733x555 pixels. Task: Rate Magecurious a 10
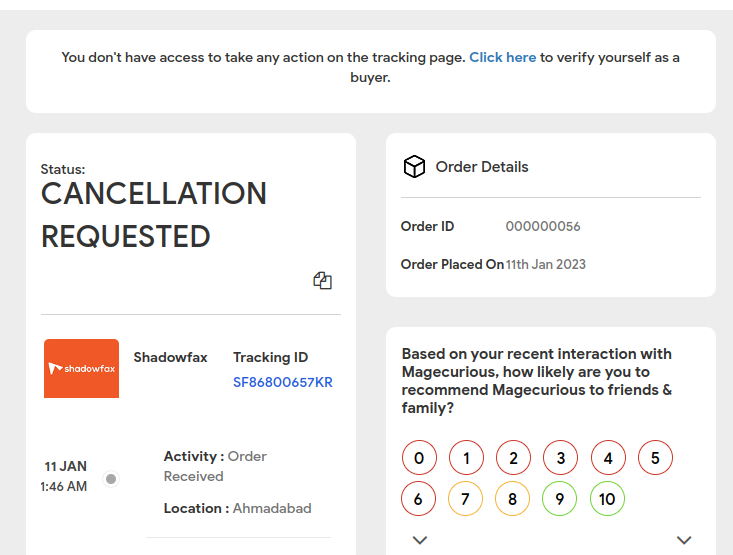(608, 498)
